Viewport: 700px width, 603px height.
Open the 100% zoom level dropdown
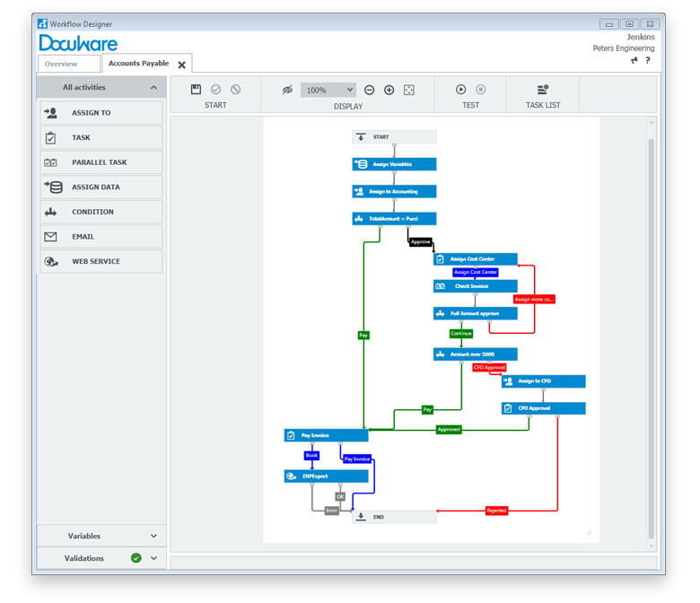(x=329, y=90)
